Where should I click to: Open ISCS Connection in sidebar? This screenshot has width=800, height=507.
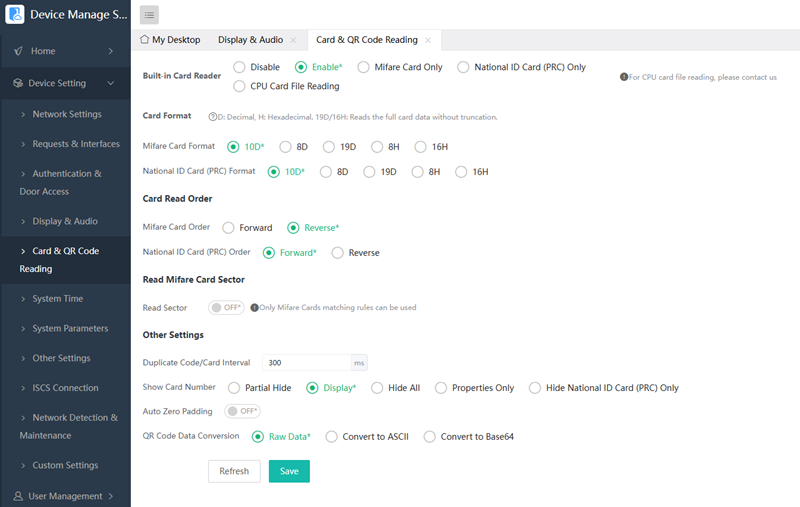pyautogui.click(x=66, y=388)
